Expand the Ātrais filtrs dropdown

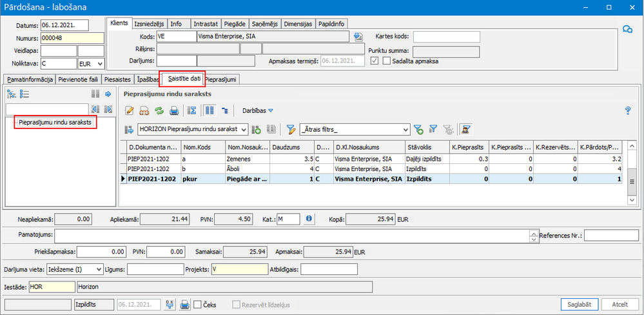coord(405,129)
